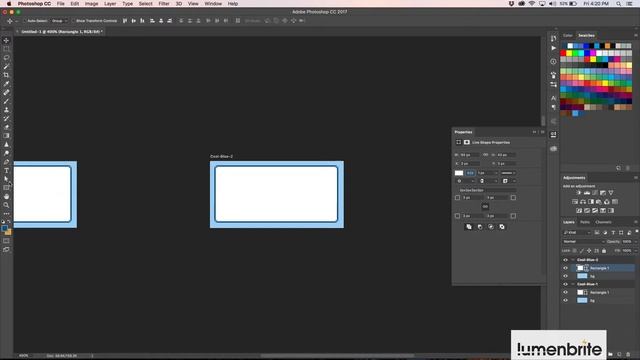
Task: Filter layers by type layers (T icon)
Action: tap(613, 232)
